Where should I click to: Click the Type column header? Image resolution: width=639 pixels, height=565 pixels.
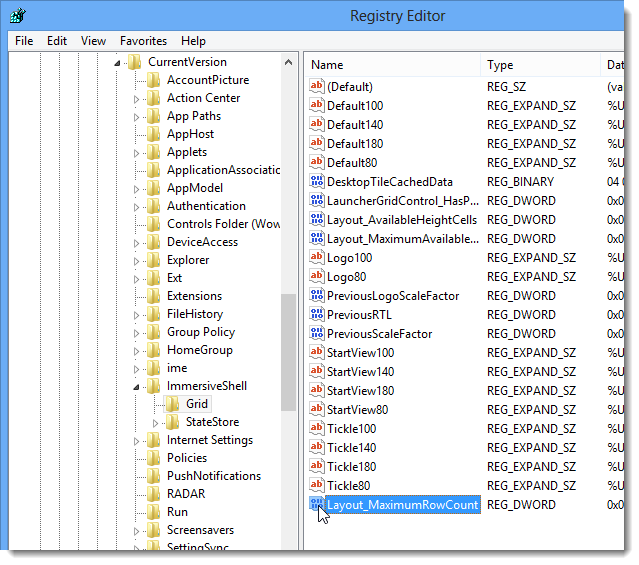(x=540, y=65)
